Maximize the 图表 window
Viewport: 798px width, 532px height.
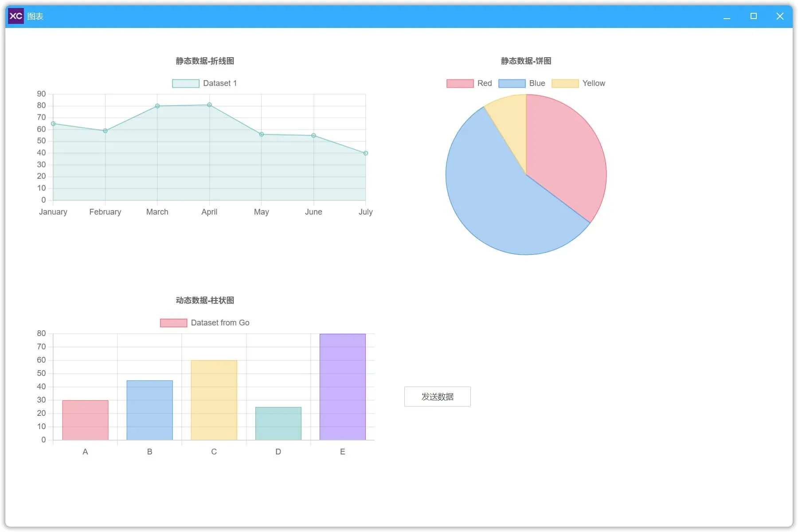click(x=753, y=16)
